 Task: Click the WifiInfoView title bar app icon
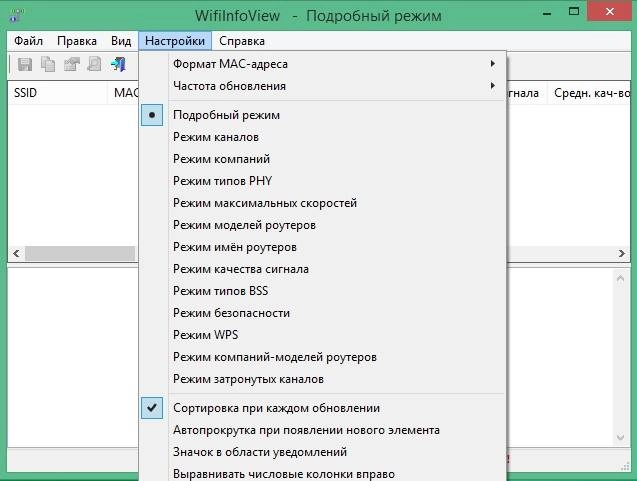pos(16,15)
